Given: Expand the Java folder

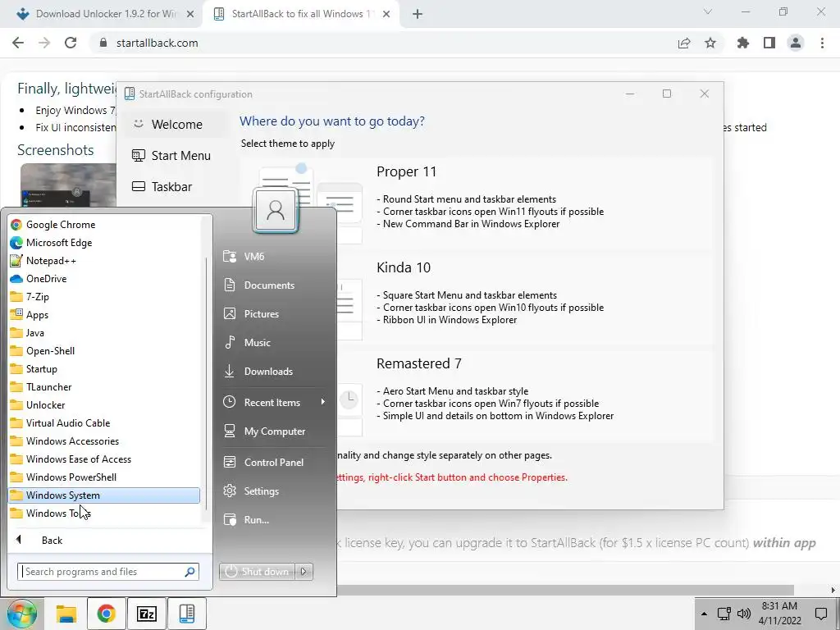Looking at the screenshot, I should click(104, 333).
